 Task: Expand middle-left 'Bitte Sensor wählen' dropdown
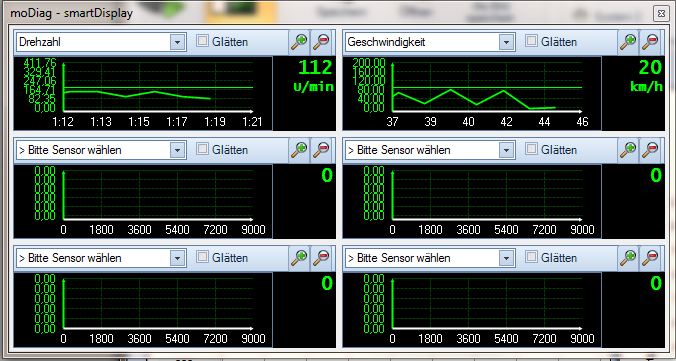tap(178, 150)
